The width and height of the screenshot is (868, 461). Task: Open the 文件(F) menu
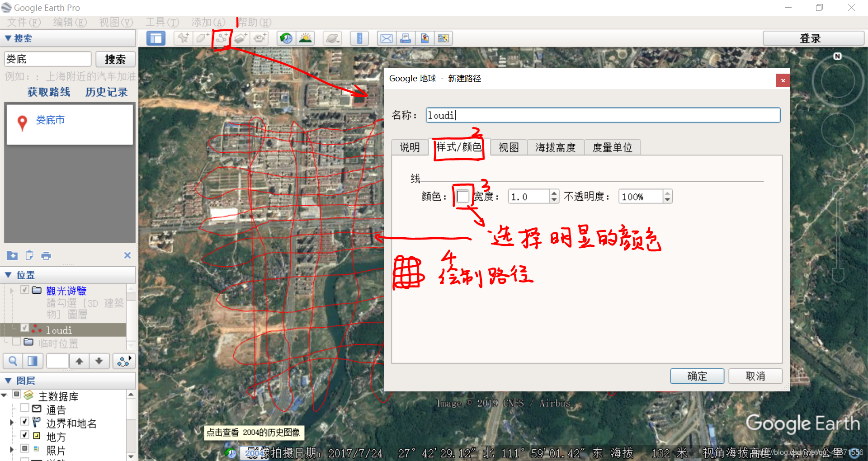[x=24, y=22]
